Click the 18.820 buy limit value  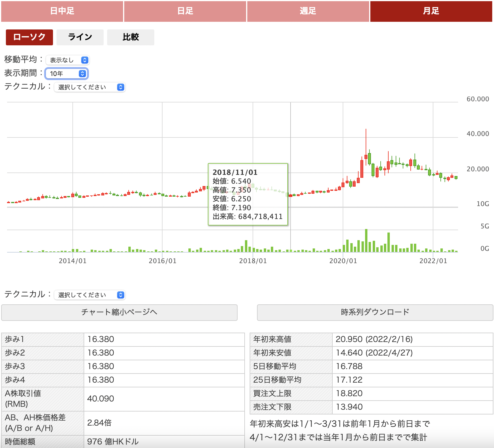tap(349, 394)
